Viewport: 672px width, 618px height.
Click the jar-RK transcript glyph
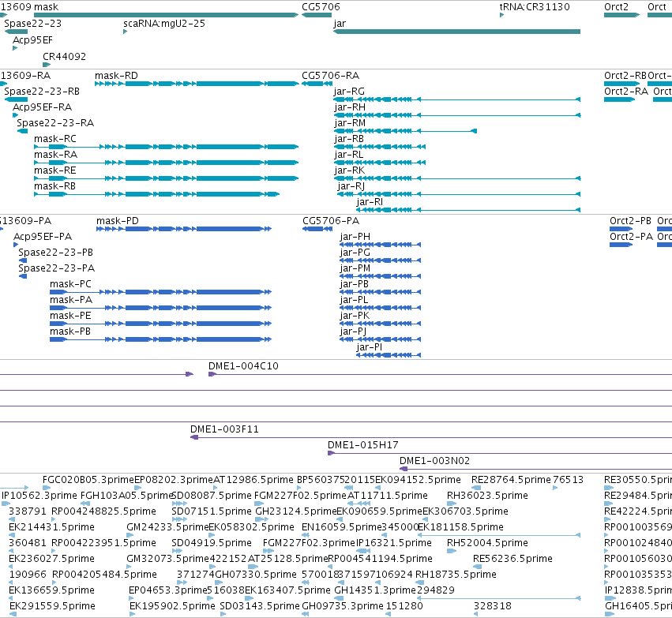pyautogui.click(x=457, y=178)
